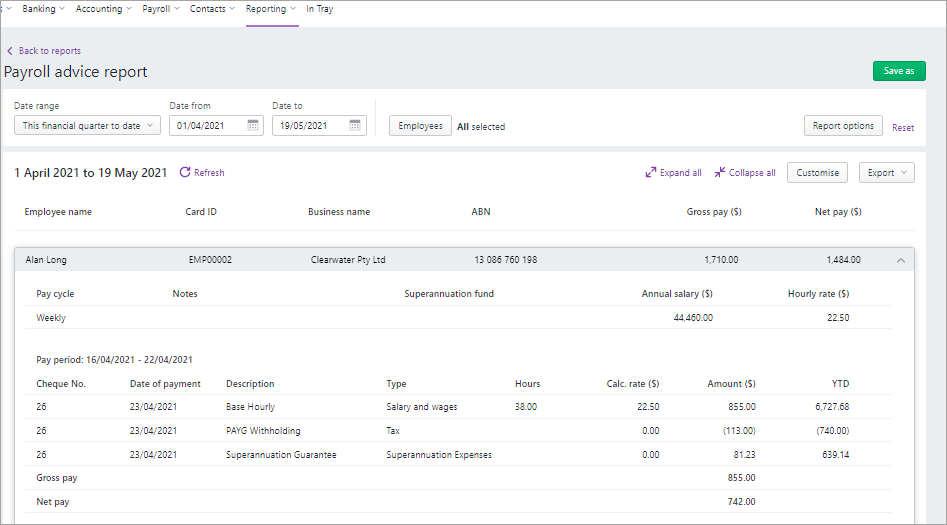
Task: Click the Employees filter button
Action: (x=420, y=126)
